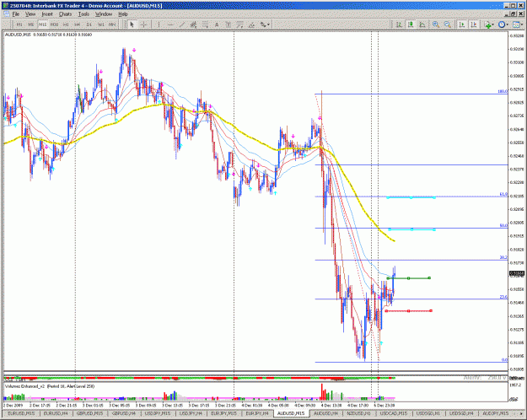Screen dimensions: 527x420
Task: Open the Charts menu
Action: coord(65,14)
